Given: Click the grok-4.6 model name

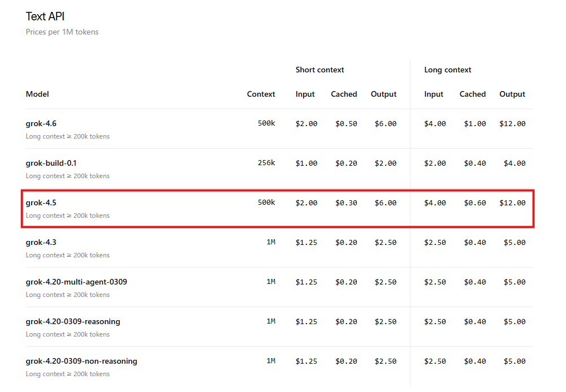Looking at the screenshot, I should pyautogui.click(x=41, y=123).
